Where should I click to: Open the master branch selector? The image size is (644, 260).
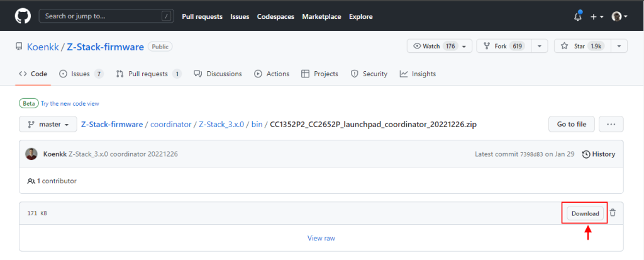pyautogui.click(x=48, y=125)
